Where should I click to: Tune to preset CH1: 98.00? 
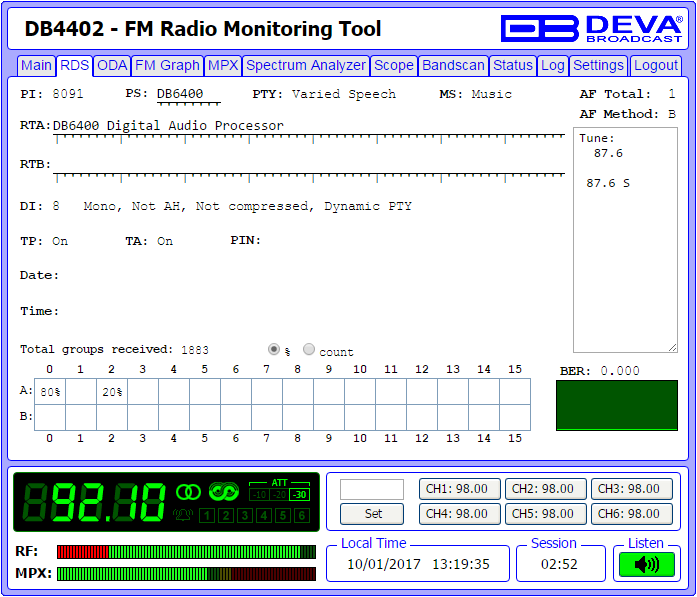click(460, 489)
